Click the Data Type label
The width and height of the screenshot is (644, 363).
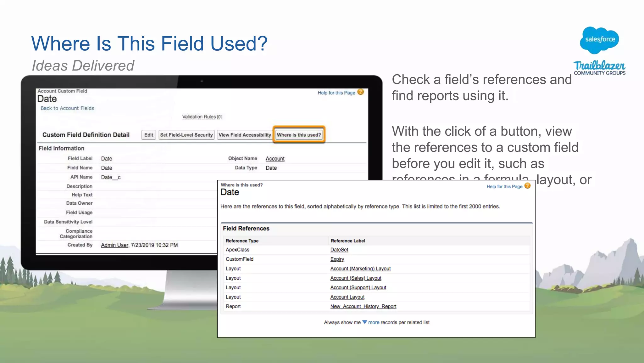(246, 168)
